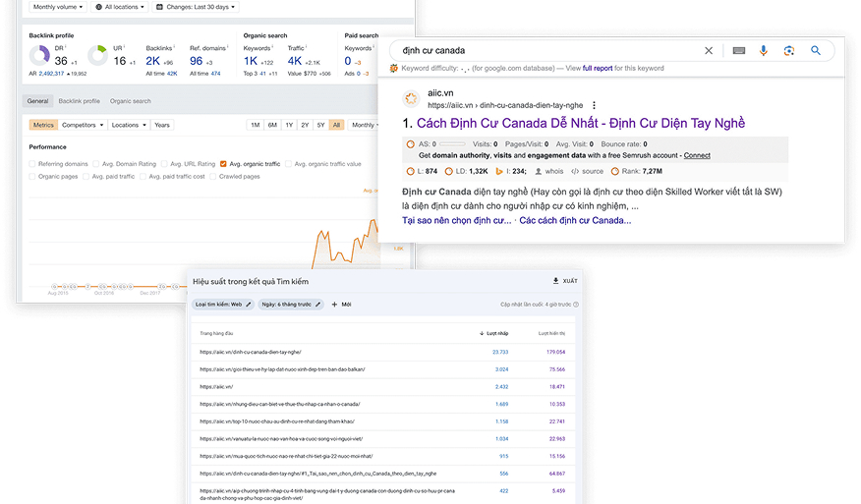Click the download icon next to XUẤT
861x504 pixels.
point(555,281)
